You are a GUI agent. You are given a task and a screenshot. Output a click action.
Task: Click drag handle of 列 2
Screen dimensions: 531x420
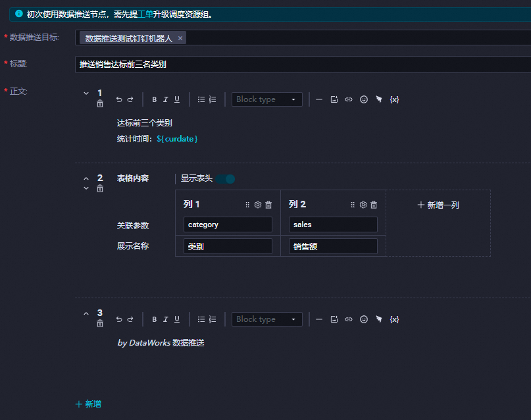(353, 205)
